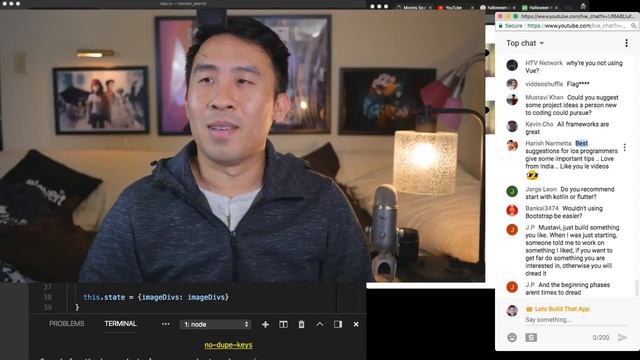Click the live chat scrollbar
Image resolution: width=640 pixels, height=360 pixels.
pyautogui.click(x=636, y=288)
